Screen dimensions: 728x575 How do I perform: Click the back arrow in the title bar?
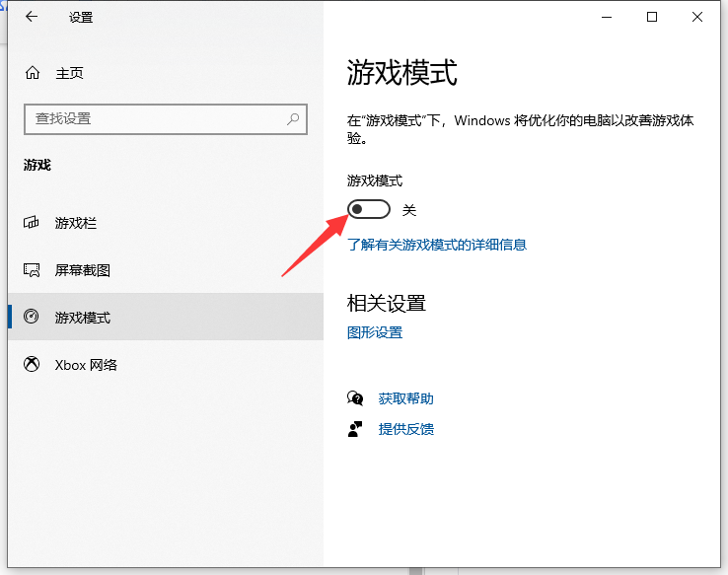pyautogui.click(x=32, y=18)
